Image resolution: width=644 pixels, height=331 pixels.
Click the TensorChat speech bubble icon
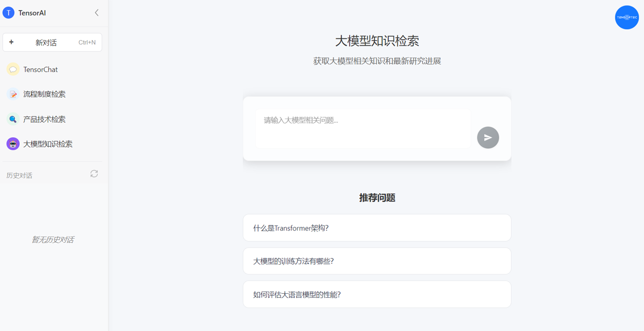(13, 70)
